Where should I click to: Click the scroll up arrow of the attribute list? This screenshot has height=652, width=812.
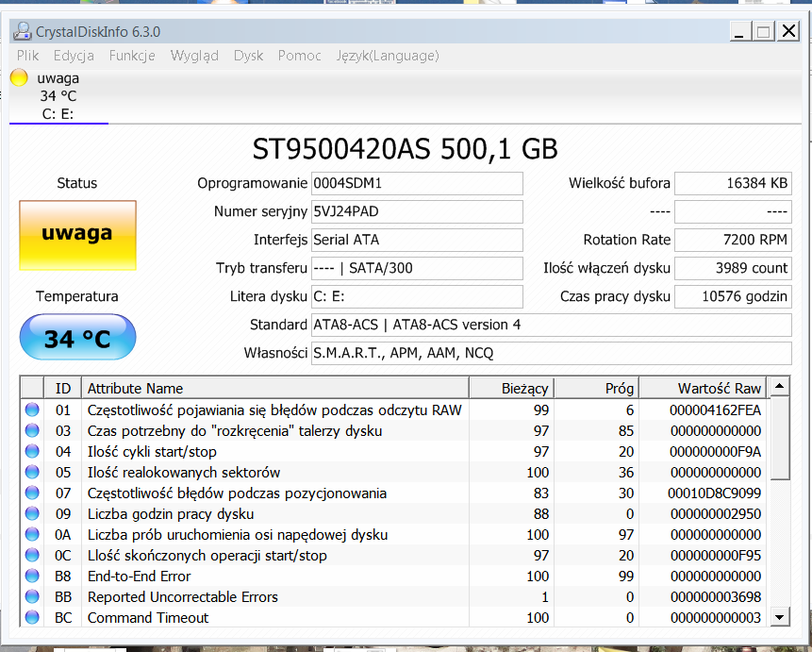tap(779, 386)
